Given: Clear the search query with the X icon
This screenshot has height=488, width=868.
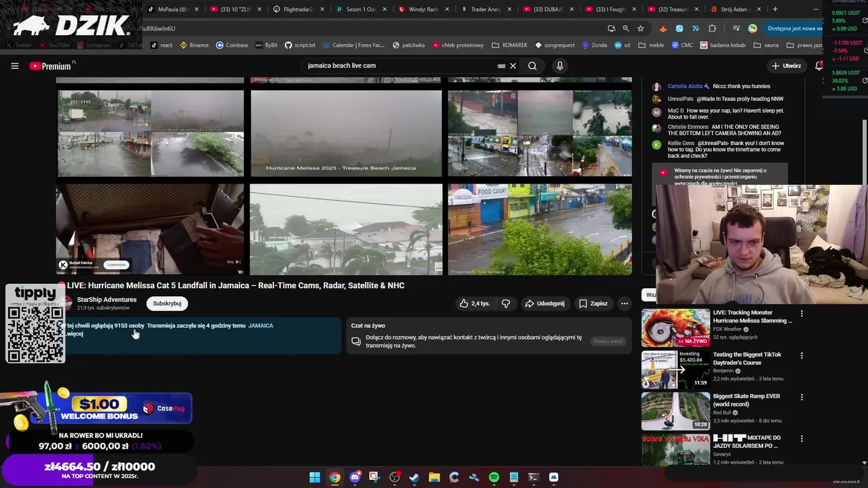Looking at the screenshot, I should [513, 66].
